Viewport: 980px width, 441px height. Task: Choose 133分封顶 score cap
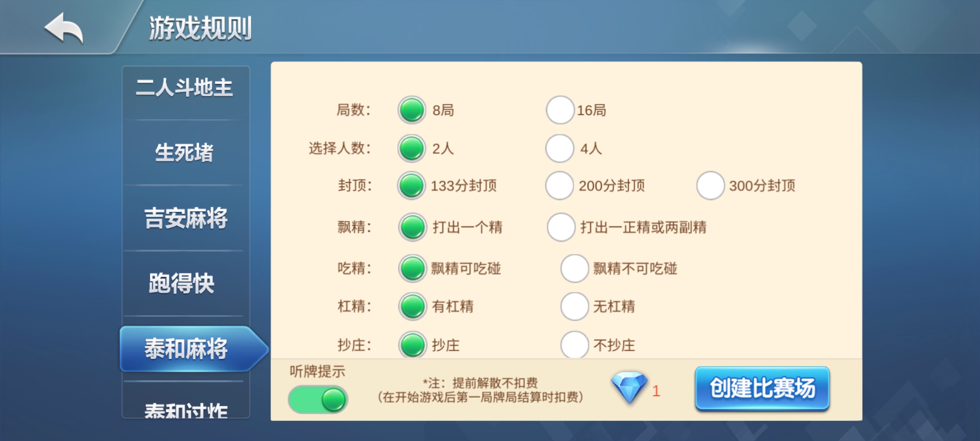click(411, 185)
